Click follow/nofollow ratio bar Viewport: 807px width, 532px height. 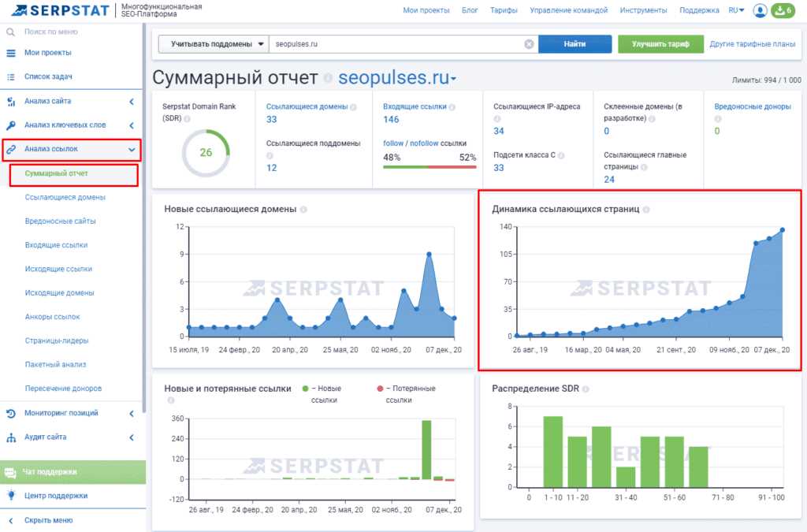pyautogui.click(x=430, y=166)
